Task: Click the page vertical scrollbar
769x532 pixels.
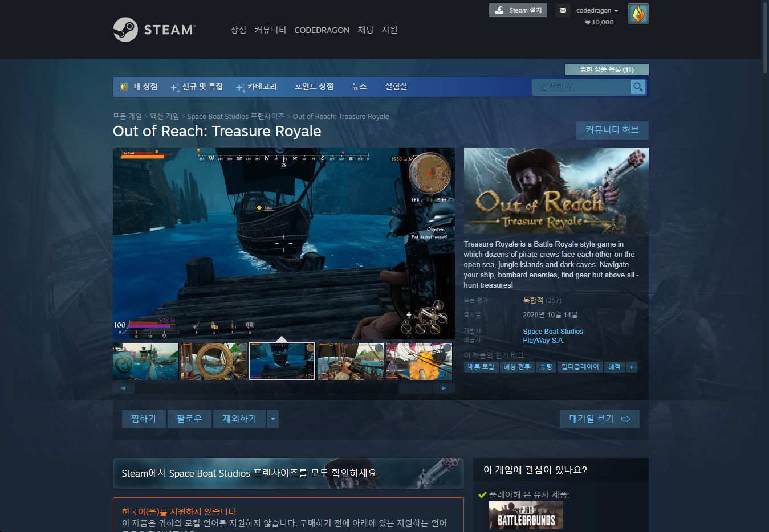Action: pyautogui.click(x=765, y=37)
